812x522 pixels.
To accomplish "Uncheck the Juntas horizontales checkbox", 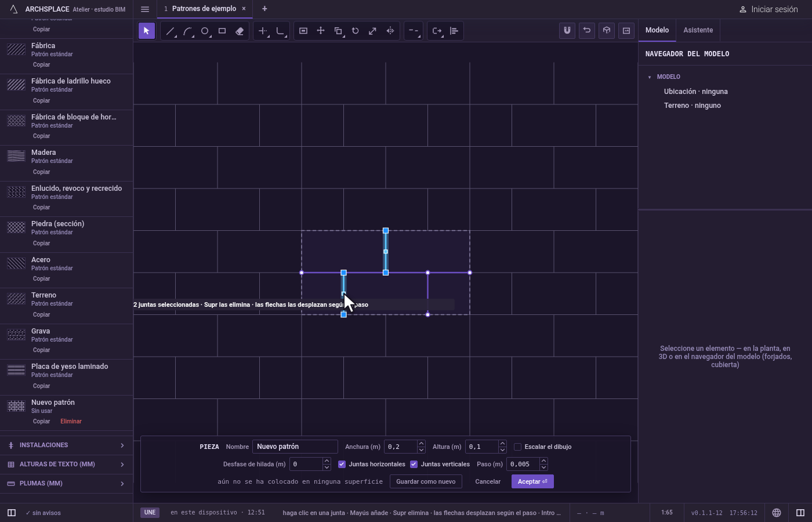I will click(x=342, y=465).
